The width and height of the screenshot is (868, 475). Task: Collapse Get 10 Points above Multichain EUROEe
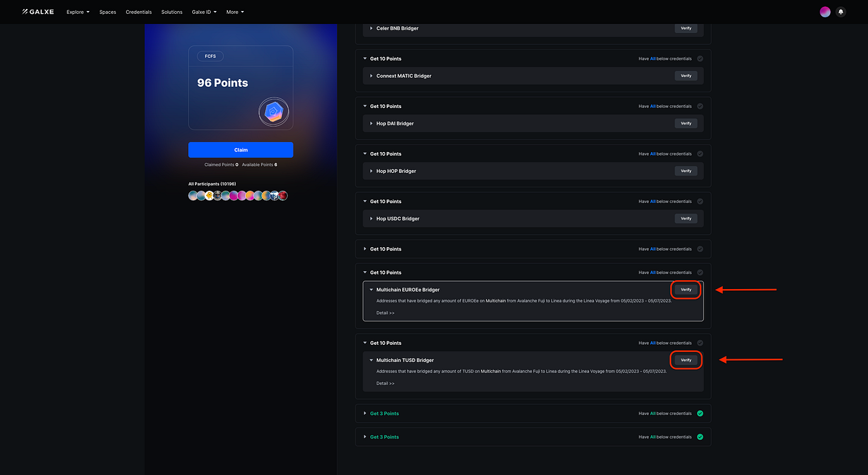364,272
